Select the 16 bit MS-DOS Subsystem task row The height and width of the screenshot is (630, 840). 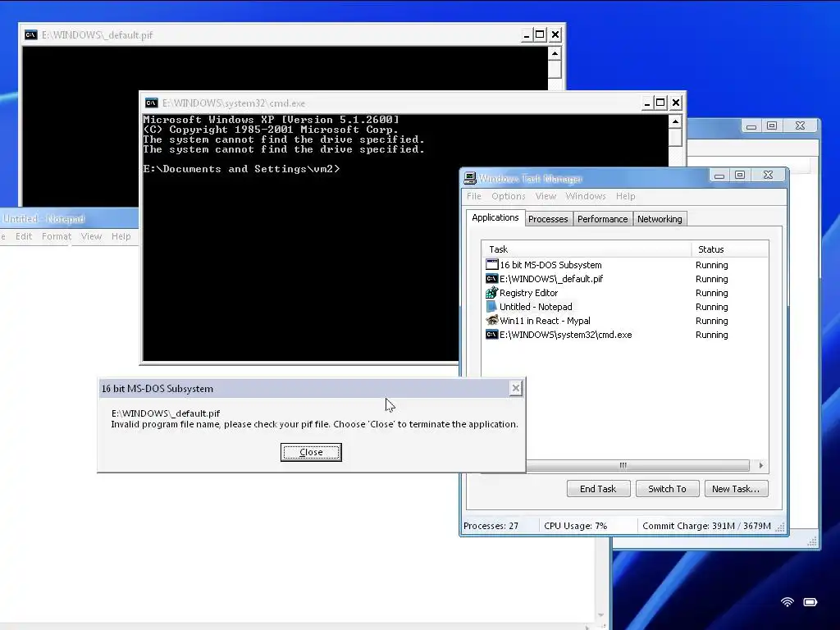coord(624,265)
